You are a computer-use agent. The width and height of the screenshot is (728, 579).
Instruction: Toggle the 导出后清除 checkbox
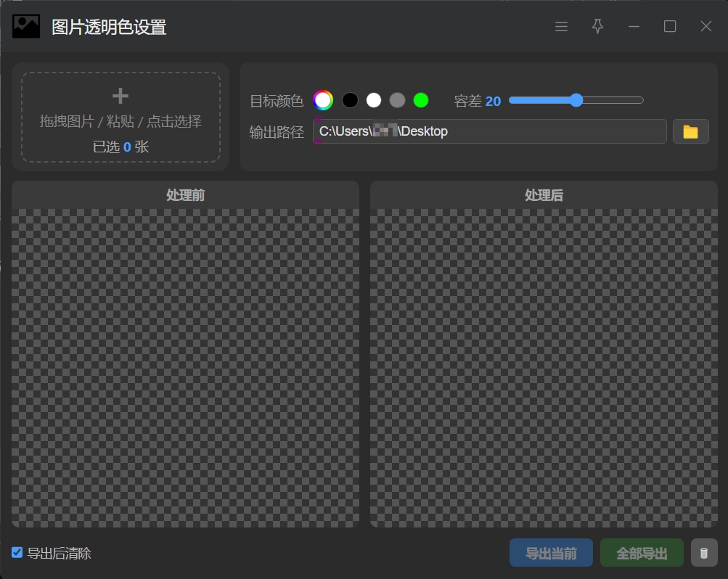point(17,553)
